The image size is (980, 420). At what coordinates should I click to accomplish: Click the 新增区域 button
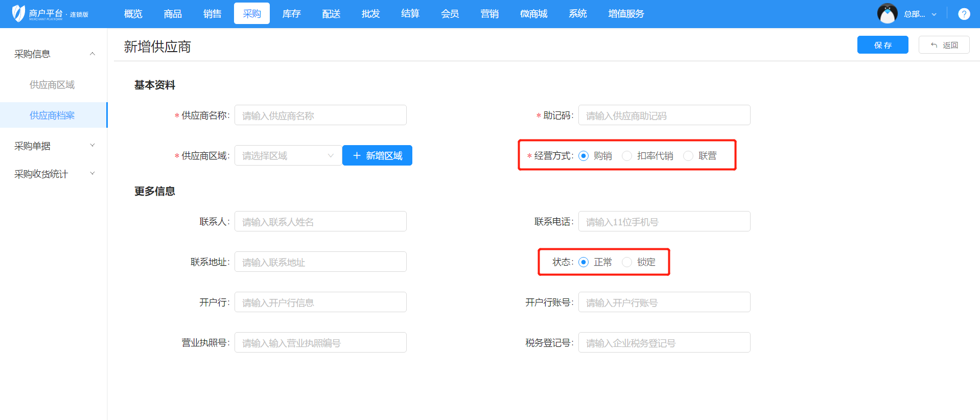click(377, 156)
